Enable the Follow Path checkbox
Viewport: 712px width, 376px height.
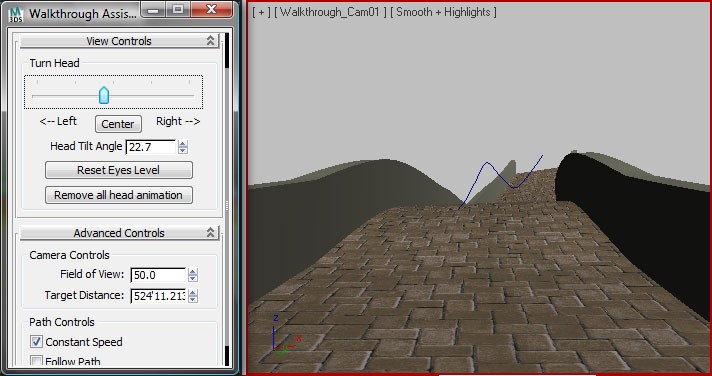click(36, 361)
